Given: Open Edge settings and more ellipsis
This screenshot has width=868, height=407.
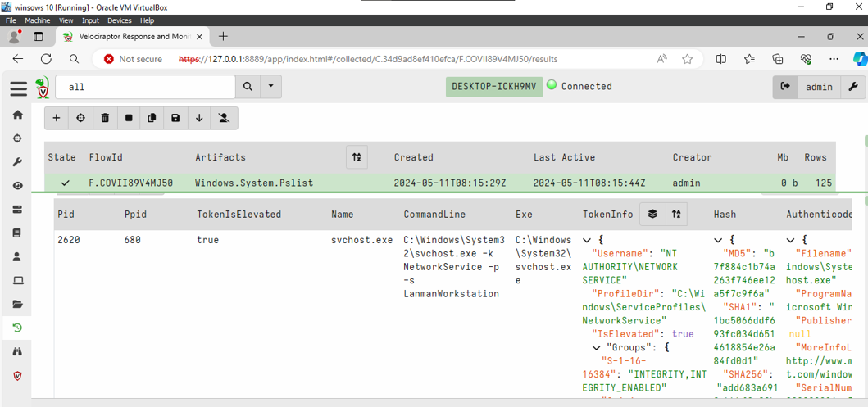Looking at the screenshot, I should (834, 59).
